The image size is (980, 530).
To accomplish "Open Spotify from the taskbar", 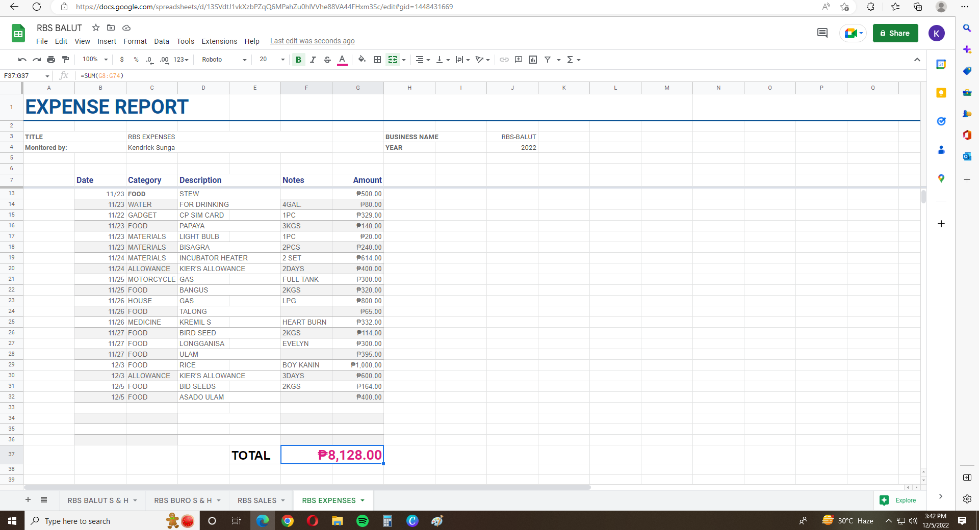I will [363, 521].
